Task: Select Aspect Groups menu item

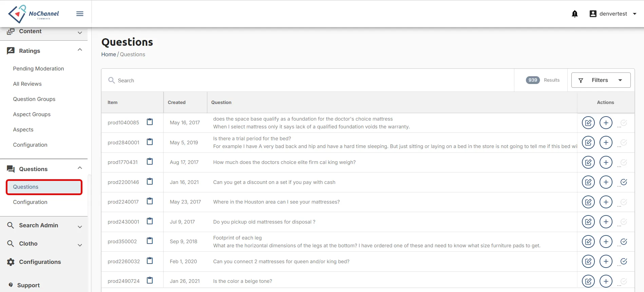Action: click(32, 114)
